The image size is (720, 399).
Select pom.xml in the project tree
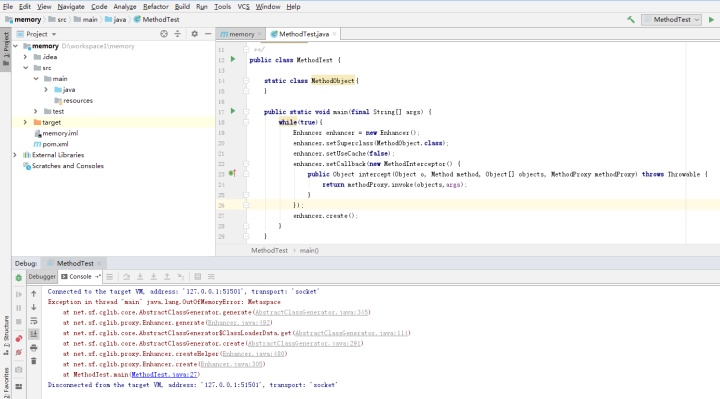[x=55, y=144]
